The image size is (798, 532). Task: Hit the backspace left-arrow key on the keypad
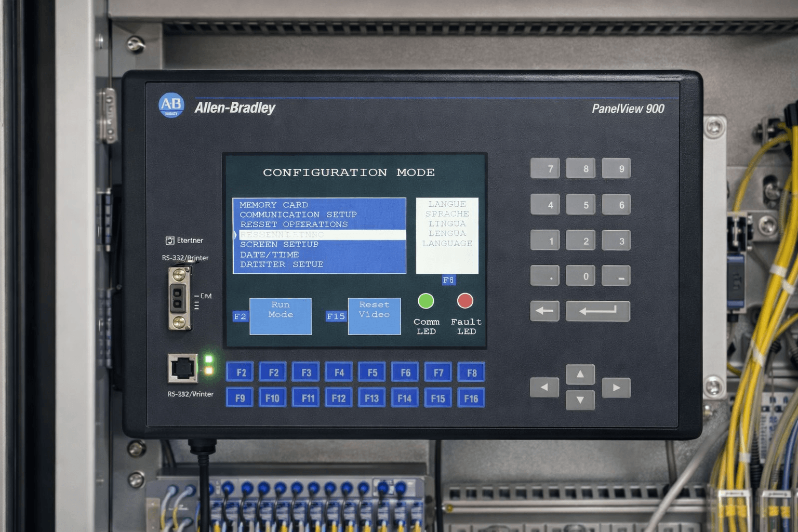point(545,311)
